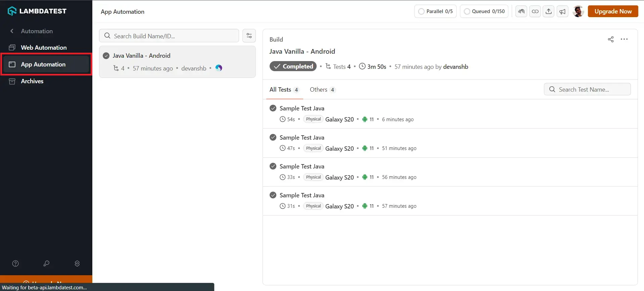Click the help question mark icon
Image resolution: width=644 pixels, height=291 pixels.
pos(15,263)
